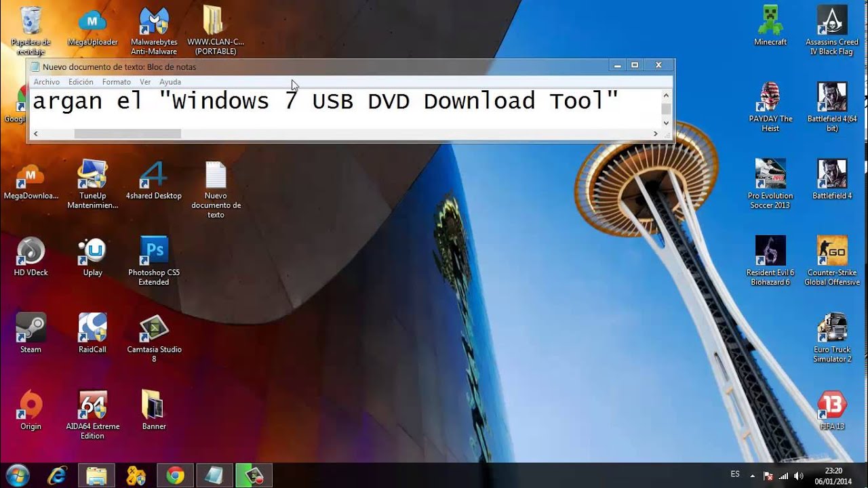The image size is (868, 488).
Task: Launch Malwarebytes Anti-Malware shortcut
Action: click(x=154, y=30)
